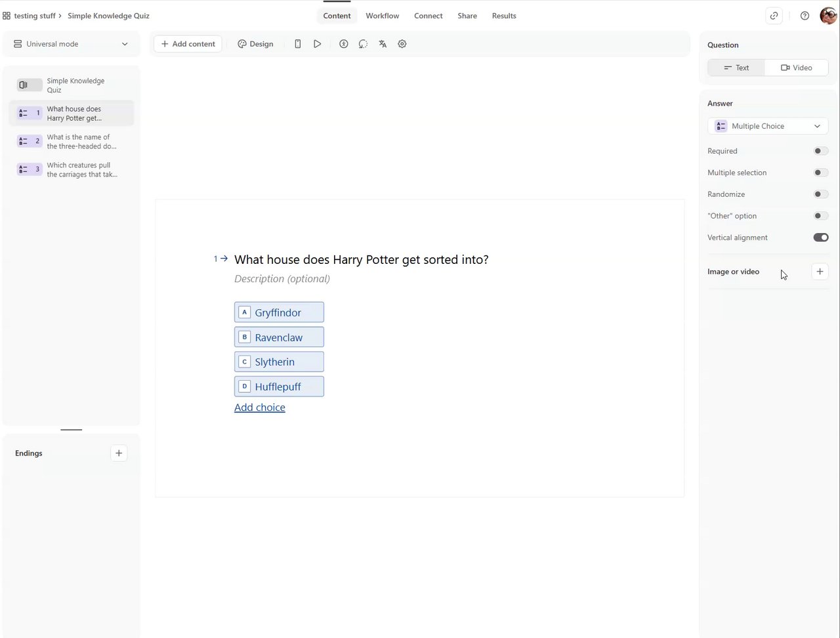Expand the Universal mode dropdown

pos(71,44)
